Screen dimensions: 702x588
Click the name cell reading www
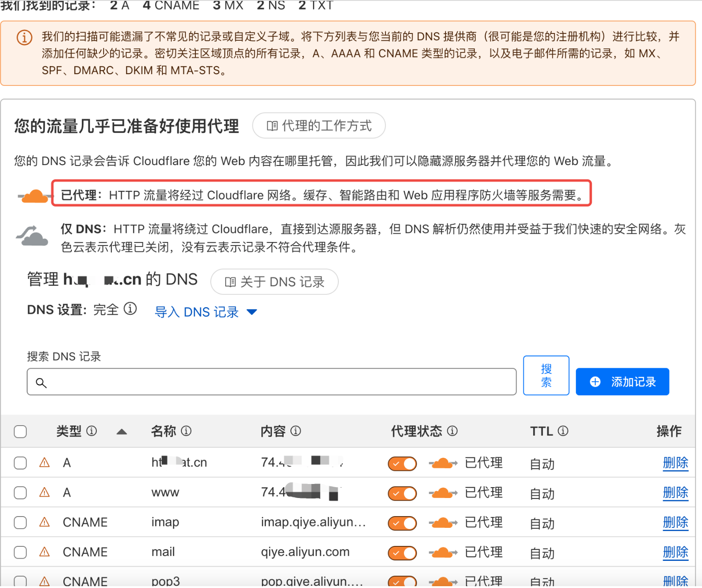165,493
